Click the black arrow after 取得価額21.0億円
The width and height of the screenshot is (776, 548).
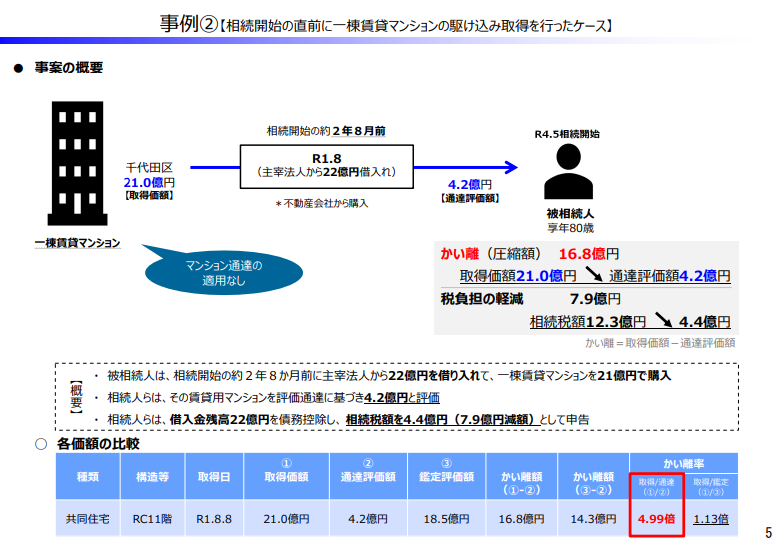(x=593, y=275)
